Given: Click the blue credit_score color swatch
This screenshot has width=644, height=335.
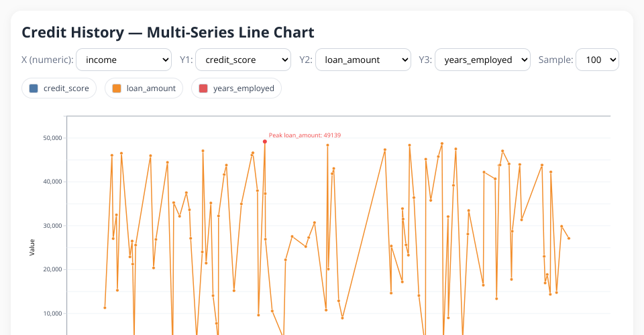Looking at the screenshot, I should pyautogui.click(x=34, y=88).
